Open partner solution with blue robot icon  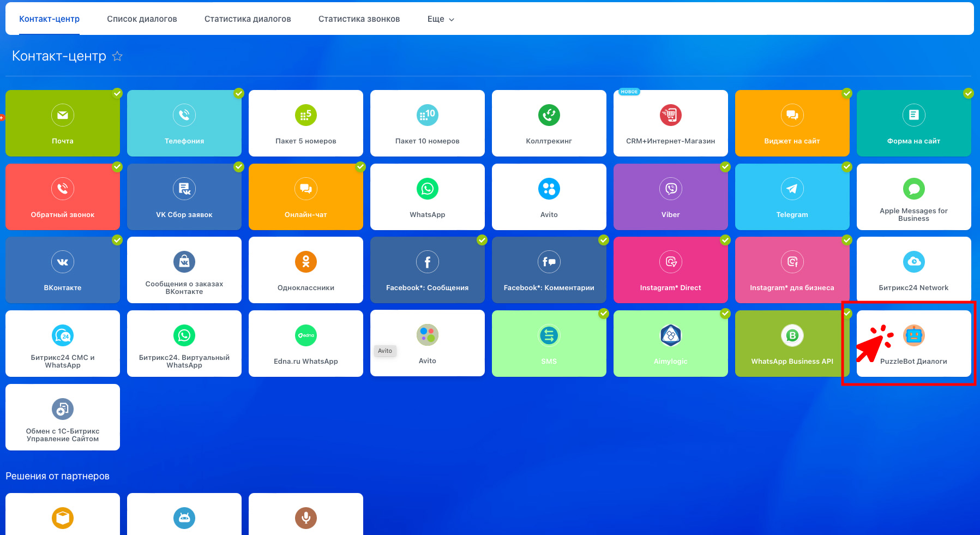184,514
